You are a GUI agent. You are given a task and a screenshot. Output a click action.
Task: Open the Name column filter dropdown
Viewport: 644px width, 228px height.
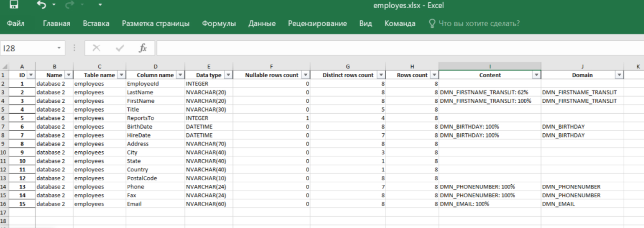point(69,75)
